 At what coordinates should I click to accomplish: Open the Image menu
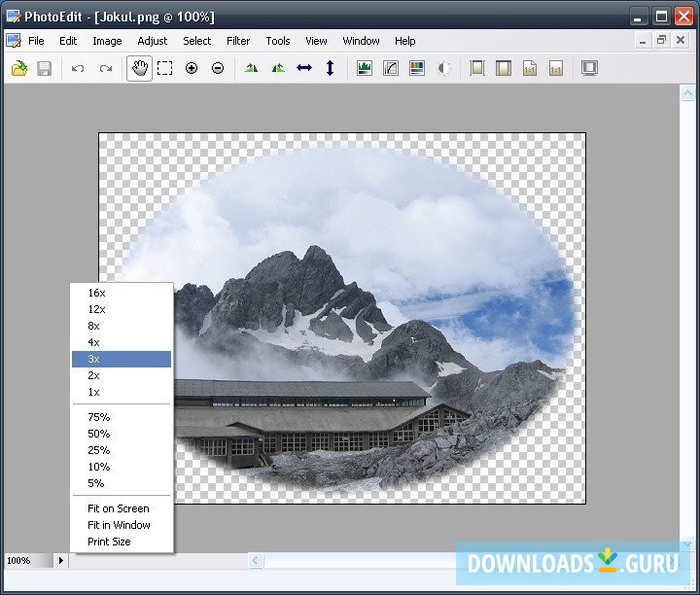point(107,41)
